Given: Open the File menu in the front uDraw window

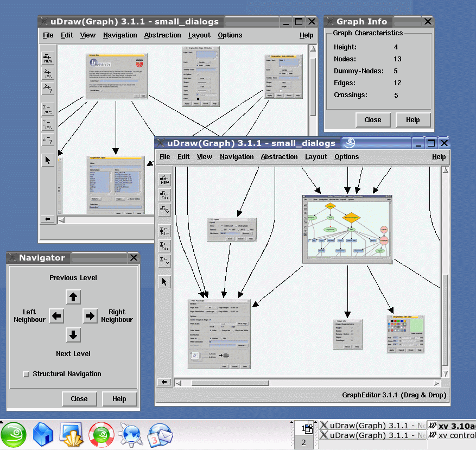Looking at the screenshot, I should 165,157.
